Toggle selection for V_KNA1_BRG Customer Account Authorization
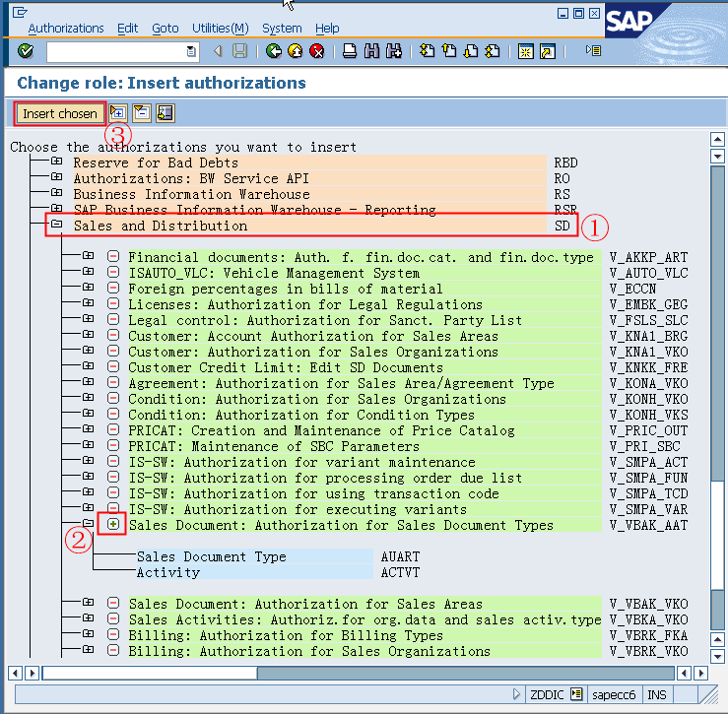Image resolution: width=728 pixels, height=714 pixels. (113, 335)
